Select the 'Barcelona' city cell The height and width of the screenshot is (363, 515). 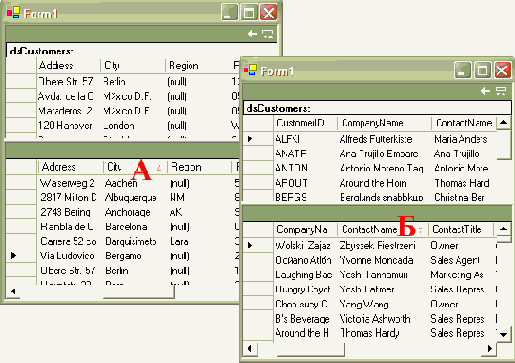coord(134,227)
